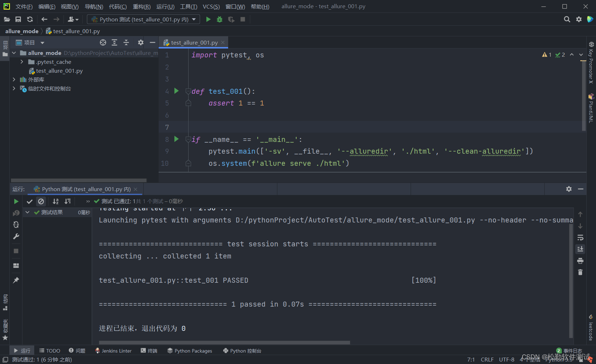Expand the 外部库 node
Viewport: 596px width, 364px height.
pos(14,80)
